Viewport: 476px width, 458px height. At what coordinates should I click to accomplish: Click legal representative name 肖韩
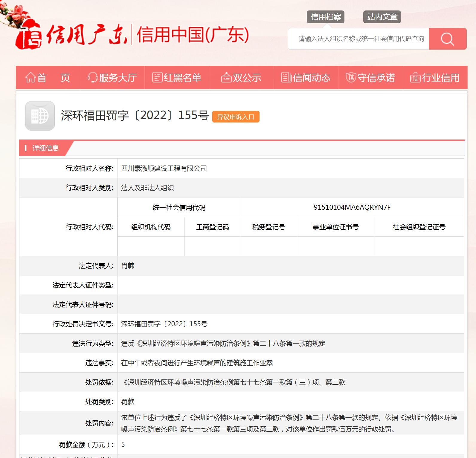[128, 266]
